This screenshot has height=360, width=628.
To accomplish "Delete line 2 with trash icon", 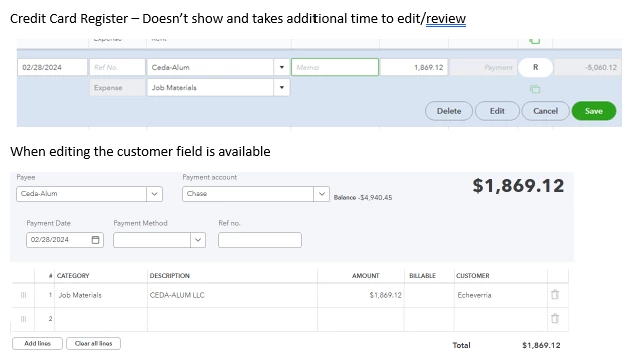I will (555, 319).
